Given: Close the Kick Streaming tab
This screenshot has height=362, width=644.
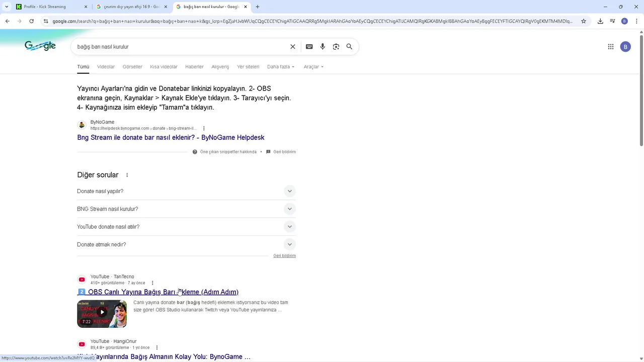Looking at the screenshot, I should (x=86, y=7).
